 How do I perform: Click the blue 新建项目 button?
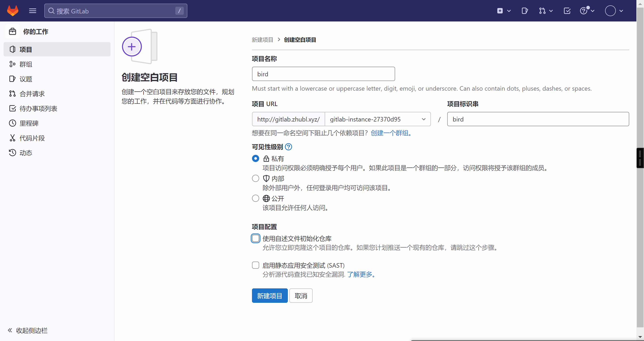point(269,296)
